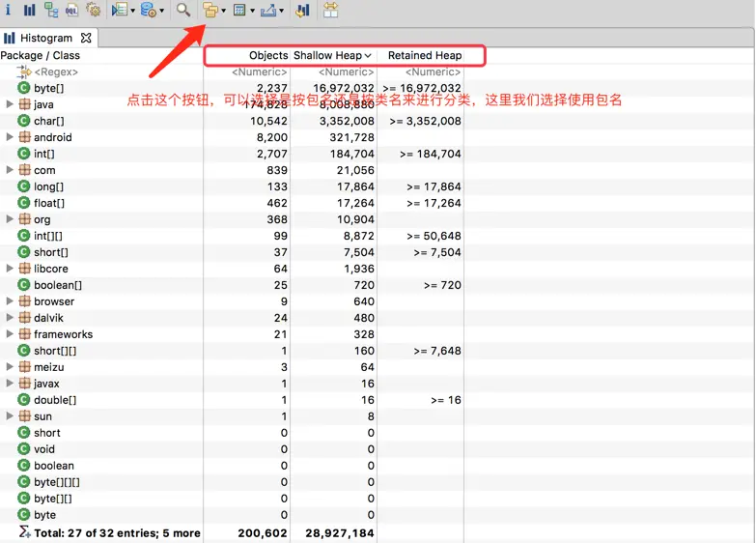Open the Run Expert System Test dropdown
Image resolution: width=756 pixels, height=543 pixels.
(132, 10)
